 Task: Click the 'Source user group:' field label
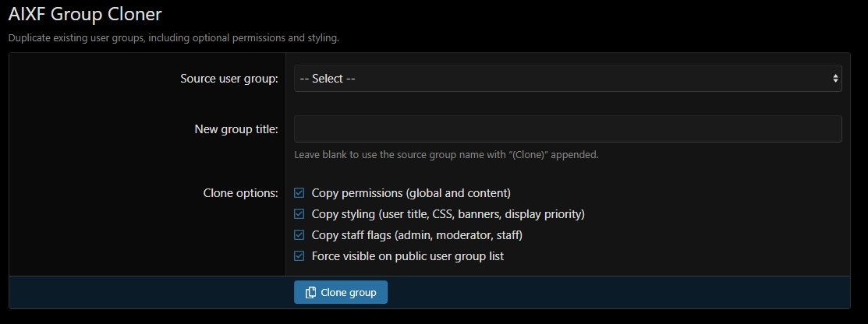click(229, 79)
